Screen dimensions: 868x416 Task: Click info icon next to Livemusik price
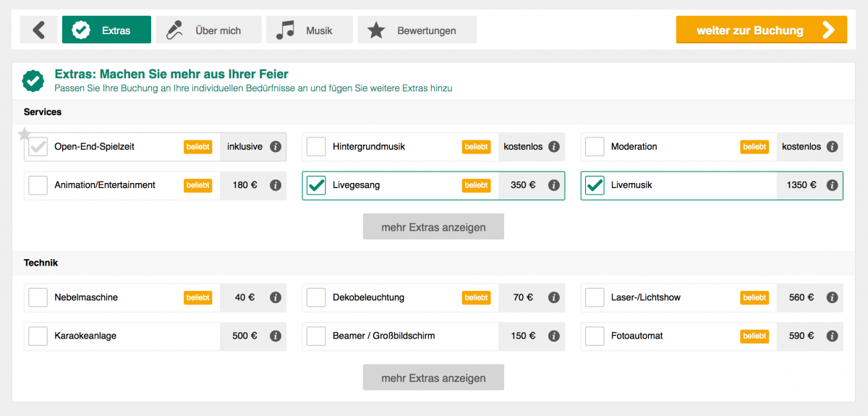(832, 185)
